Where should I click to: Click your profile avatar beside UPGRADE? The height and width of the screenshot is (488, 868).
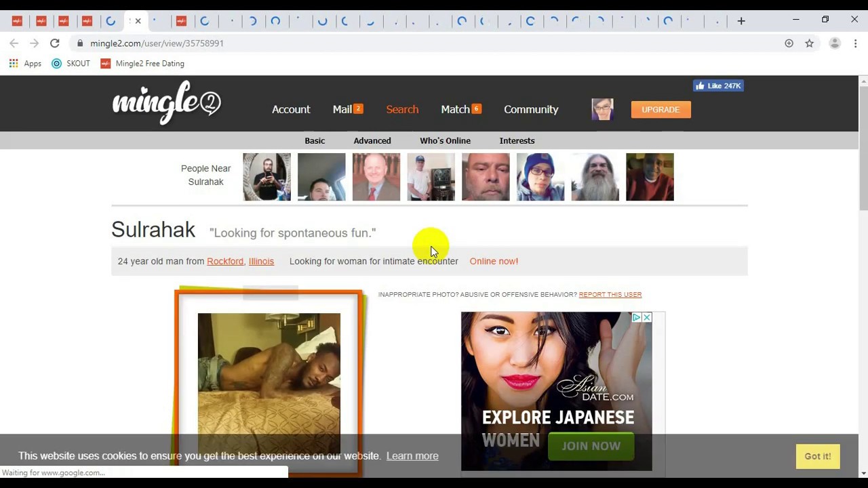(x=602, y=109)
